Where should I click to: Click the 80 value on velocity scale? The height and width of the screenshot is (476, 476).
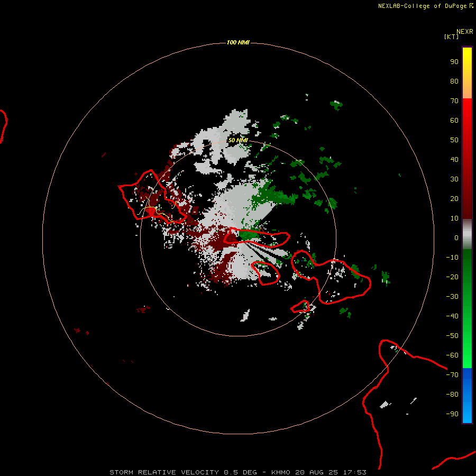454,81
